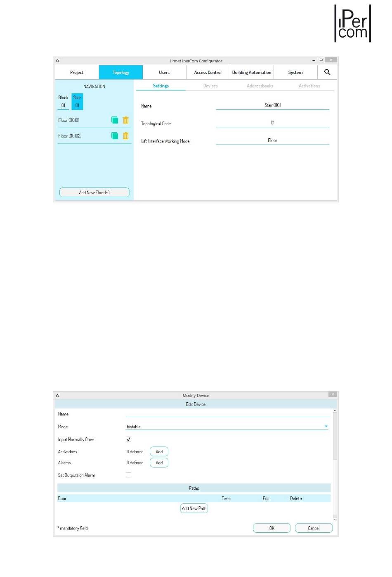
Task: Go to Building Automation tab
Action: 252,72
